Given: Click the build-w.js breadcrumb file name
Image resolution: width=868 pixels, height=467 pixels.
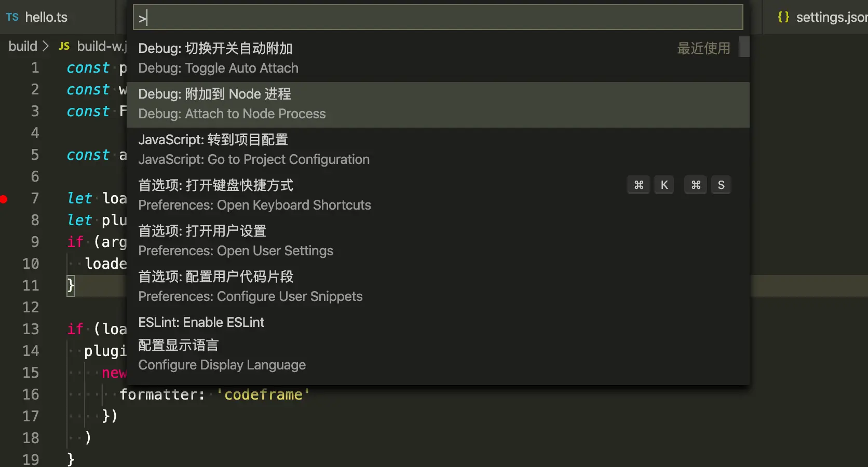Looking at the screenshot, I should [102, 46].
